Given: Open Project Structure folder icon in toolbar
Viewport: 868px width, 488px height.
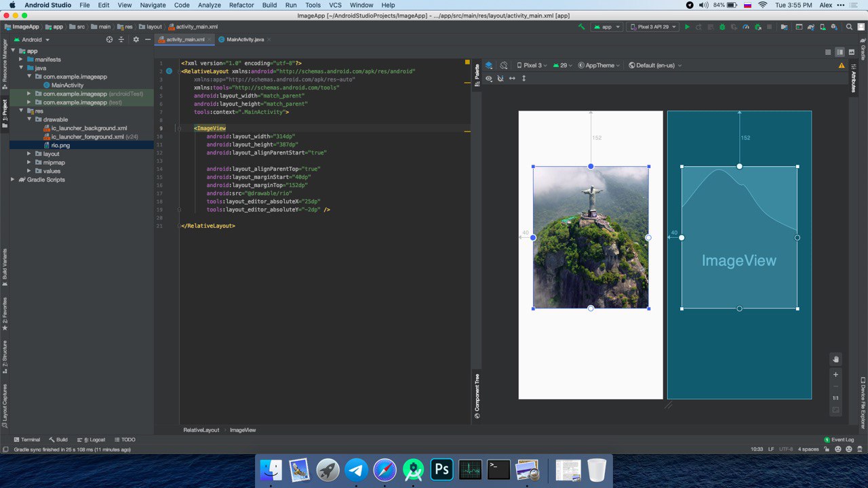Looking at the screenshot, I should pos(784,27).
